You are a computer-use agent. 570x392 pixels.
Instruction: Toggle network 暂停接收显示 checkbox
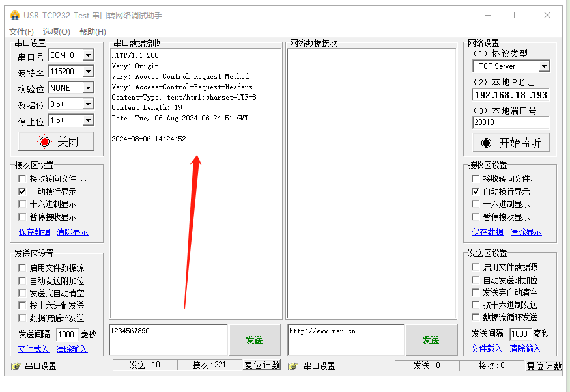tap(476, 217)
